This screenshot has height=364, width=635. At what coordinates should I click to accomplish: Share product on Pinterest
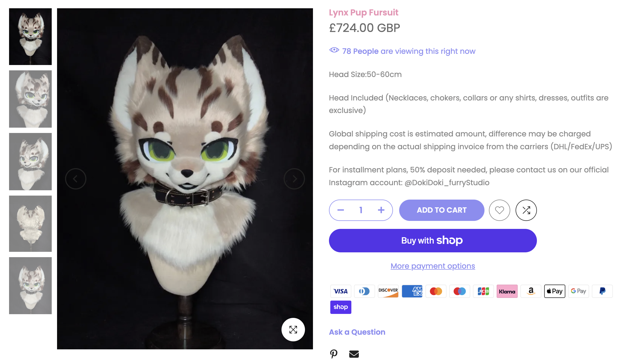tap(333, 354)
